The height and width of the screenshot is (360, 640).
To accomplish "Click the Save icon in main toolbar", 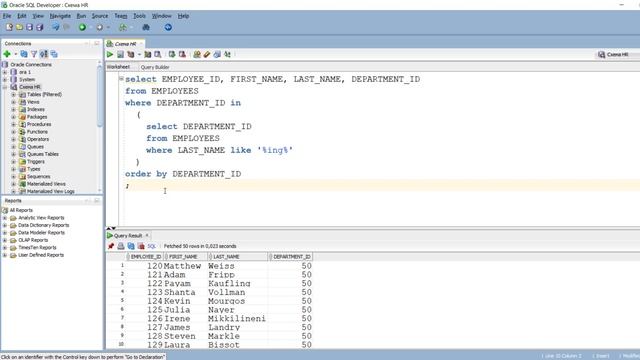I will 29,27.
